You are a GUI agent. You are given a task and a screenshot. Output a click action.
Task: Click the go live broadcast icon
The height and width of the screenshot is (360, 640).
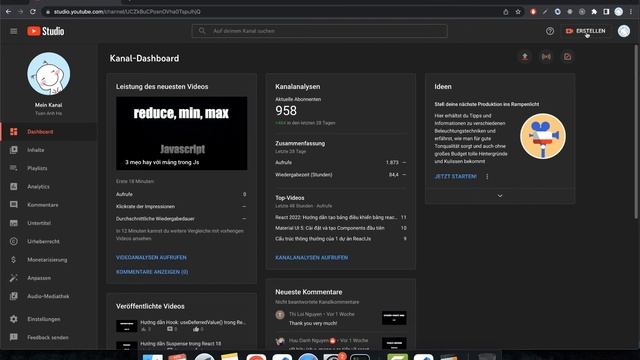tap(546, 57)
